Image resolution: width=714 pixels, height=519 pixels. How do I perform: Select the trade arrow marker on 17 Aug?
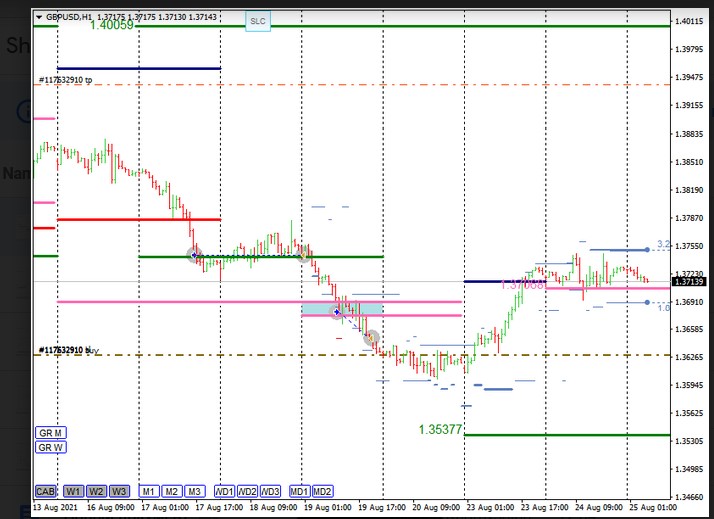(195, 255)
